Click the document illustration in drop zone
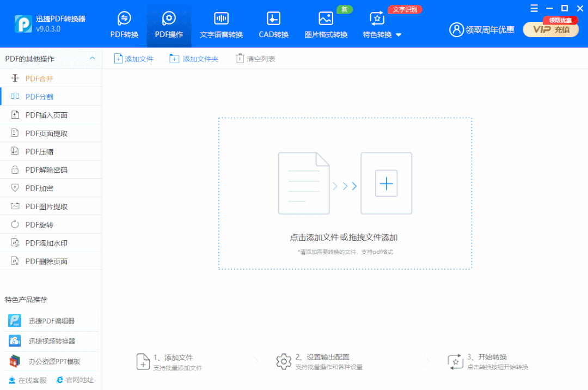 point(304,184)
